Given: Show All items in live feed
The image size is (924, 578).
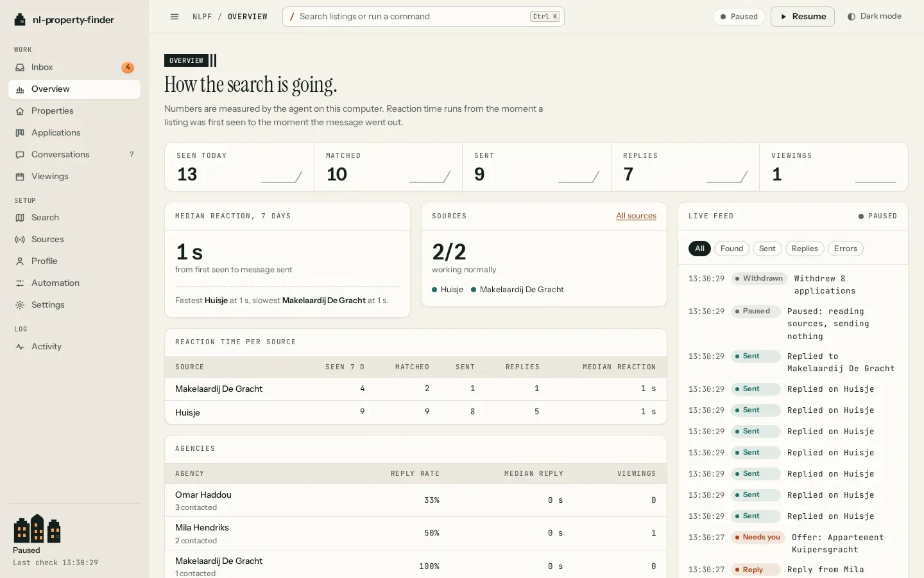Looking at the screenshot, I should point(699,249).
